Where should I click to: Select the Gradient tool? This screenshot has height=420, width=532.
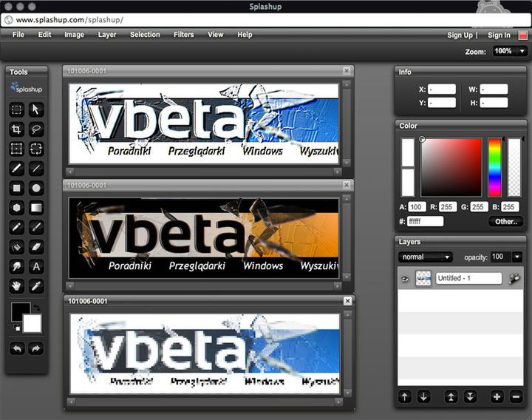pyautogui.click(x=36, y=208)
